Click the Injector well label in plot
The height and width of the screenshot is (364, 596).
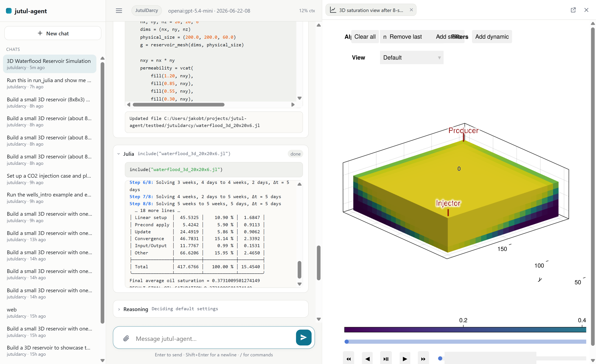448,203
